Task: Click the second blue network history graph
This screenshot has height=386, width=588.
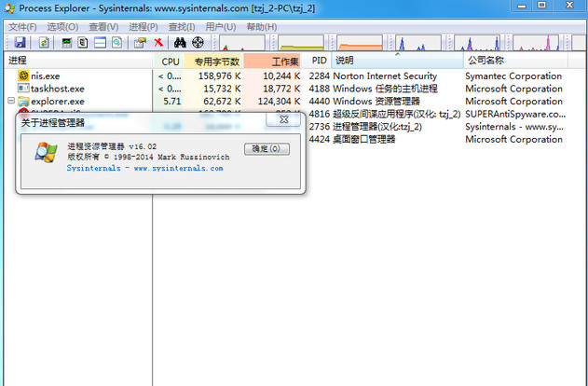Action: pos(477,43)
